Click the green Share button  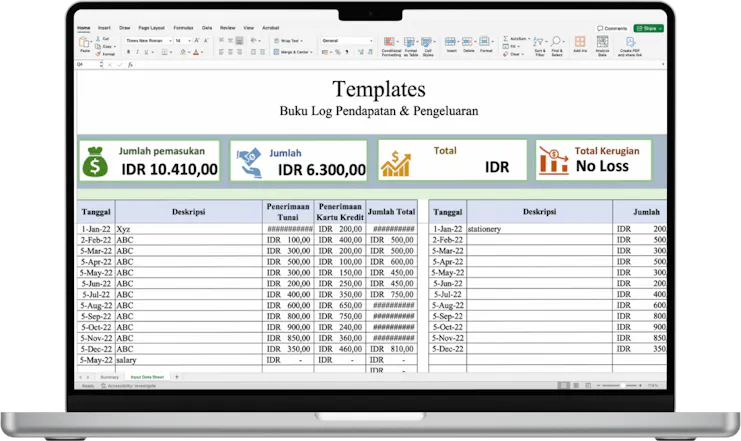(x=648, y=28)
